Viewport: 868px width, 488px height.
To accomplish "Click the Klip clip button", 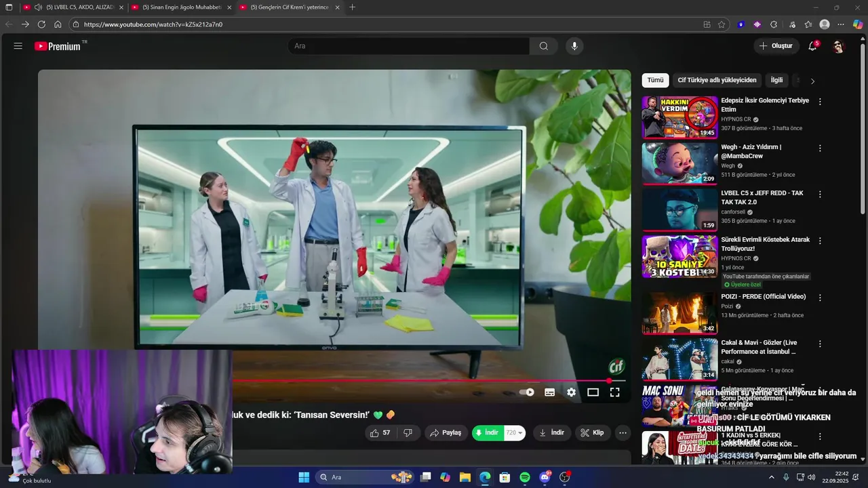I will [593, 432].
